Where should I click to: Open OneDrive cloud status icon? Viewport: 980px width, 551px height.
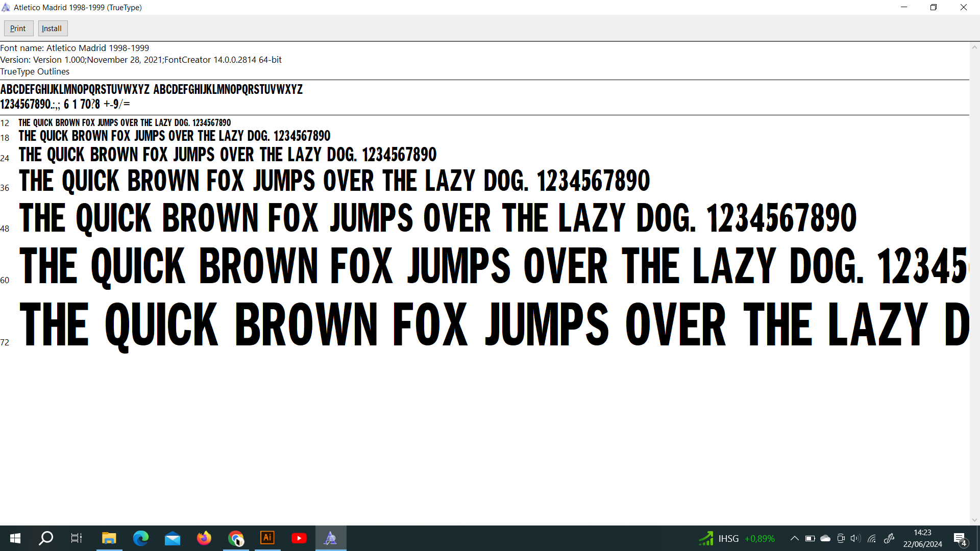(825, 538)
